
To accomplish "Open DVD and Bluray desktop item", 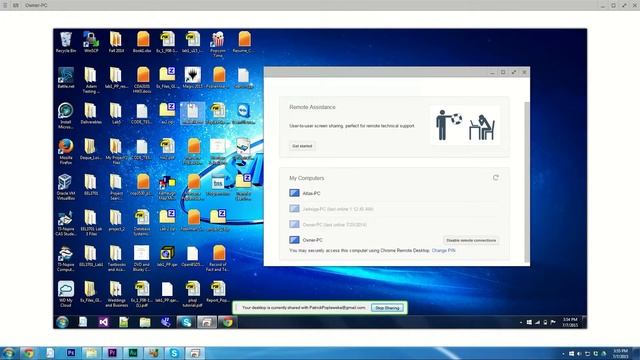I will click(x=142, y=259).
